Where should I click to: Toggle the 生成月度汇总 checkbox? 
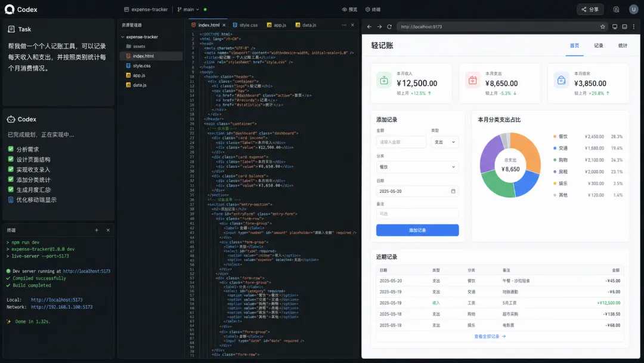tap(11, 189)
